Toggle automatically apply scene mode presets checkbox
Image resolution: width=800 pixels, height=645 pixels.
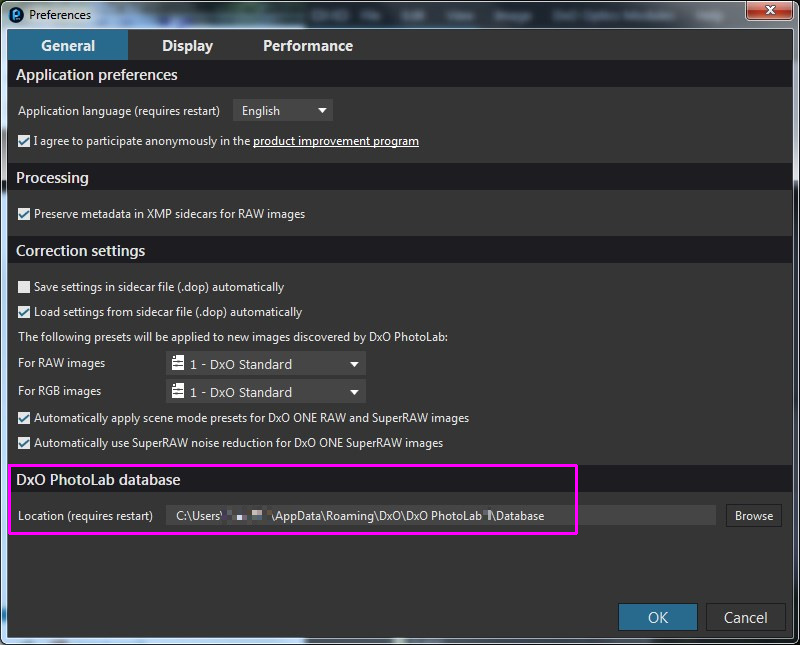tap(24, 418)
